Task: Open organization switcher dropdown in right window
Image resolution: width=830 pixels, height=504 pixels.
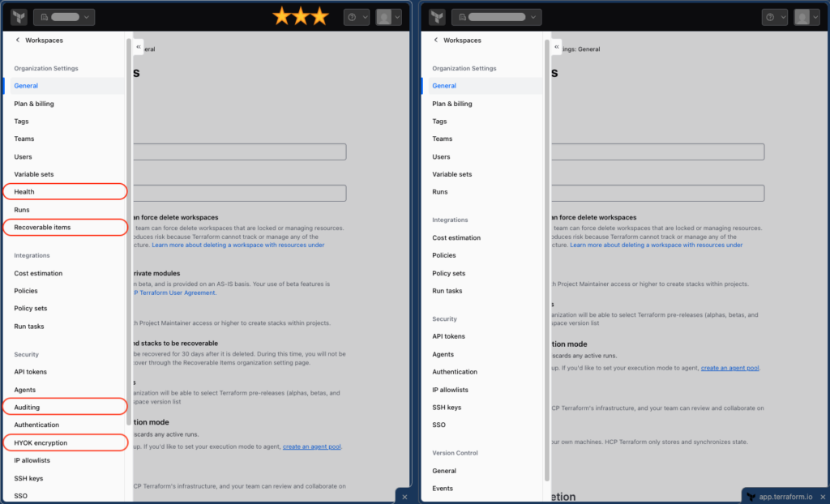Action: coord(497,17)
